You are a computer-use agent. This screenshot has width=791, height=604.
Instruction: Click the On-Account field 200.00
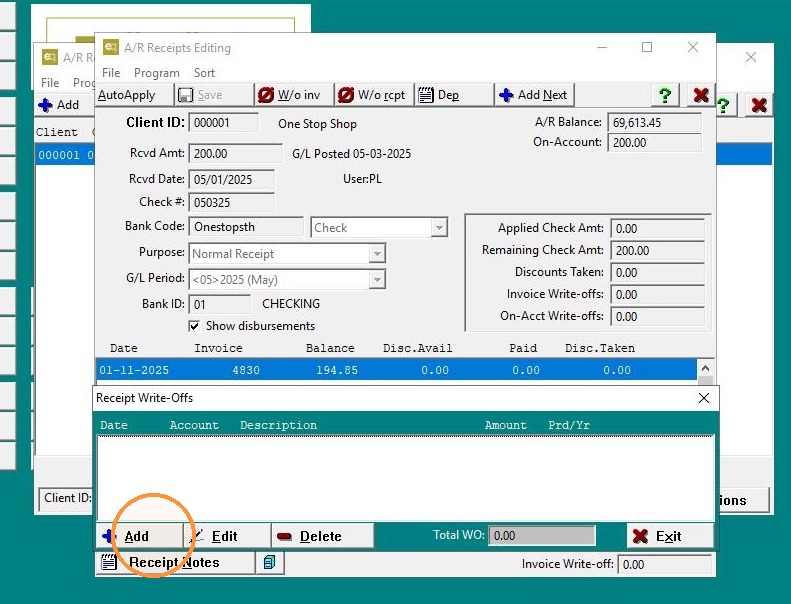point(654,143)
